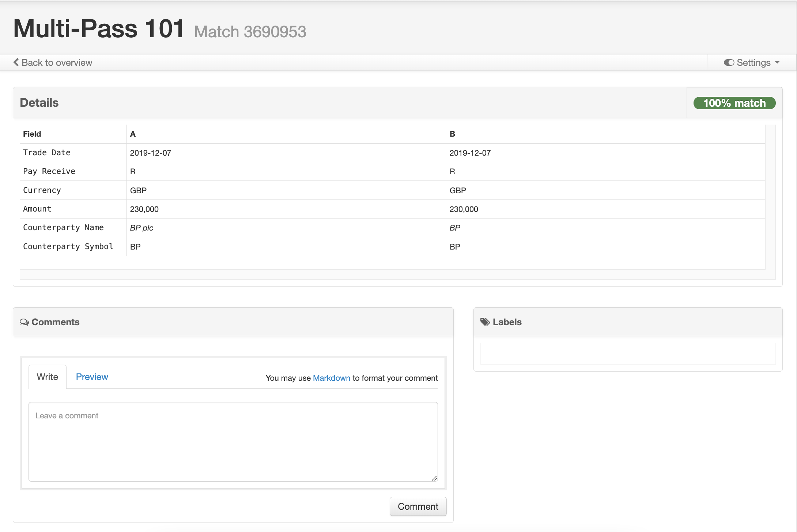The width and height of the screenshot is (797, 532).
Task: Click Pay Receive R in column B
Action: pos(452,171)
